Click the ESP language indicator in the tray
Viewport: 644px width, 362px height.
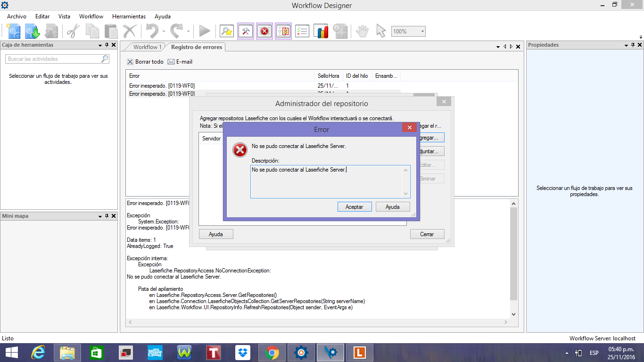click(594, 353)
